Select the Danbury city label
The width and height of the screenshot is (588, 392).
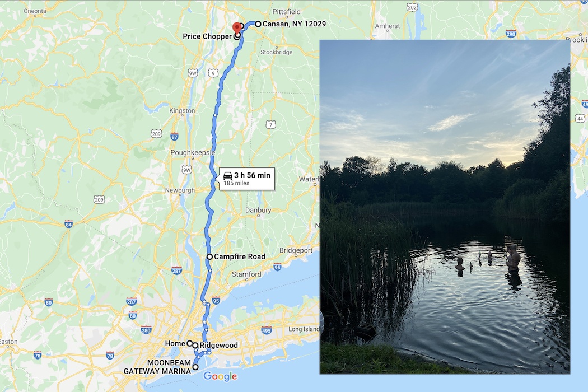[x=258, y=210]
